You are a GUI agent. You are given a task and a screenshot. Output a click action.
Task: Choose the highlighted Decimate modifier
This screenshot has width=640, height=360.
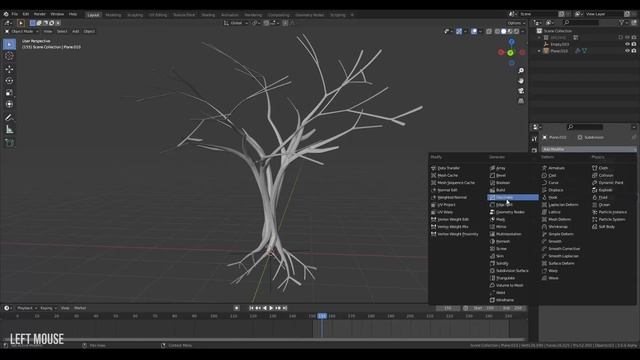[x=513, y=198]
